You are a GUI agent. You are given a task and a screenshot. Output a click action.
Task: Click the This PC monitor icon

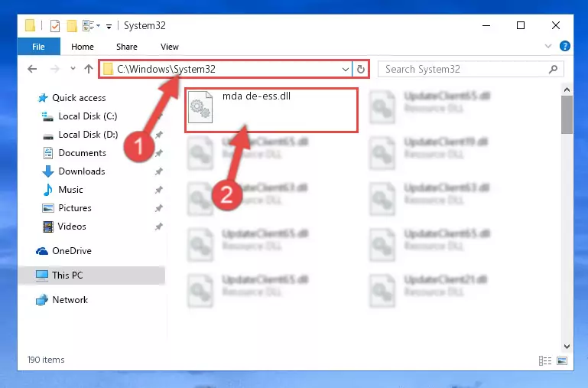42,276
